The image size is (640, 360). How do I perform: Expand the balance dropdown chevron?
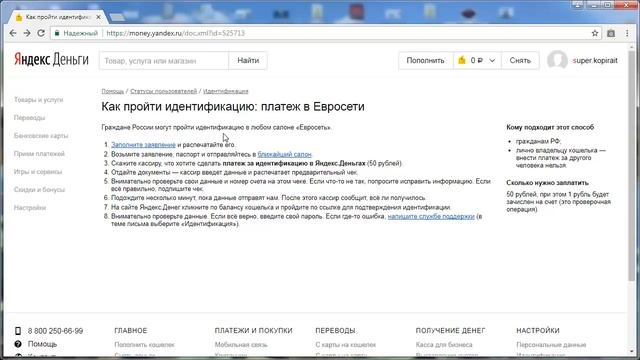pyautogui.click(x=492, y=60)
